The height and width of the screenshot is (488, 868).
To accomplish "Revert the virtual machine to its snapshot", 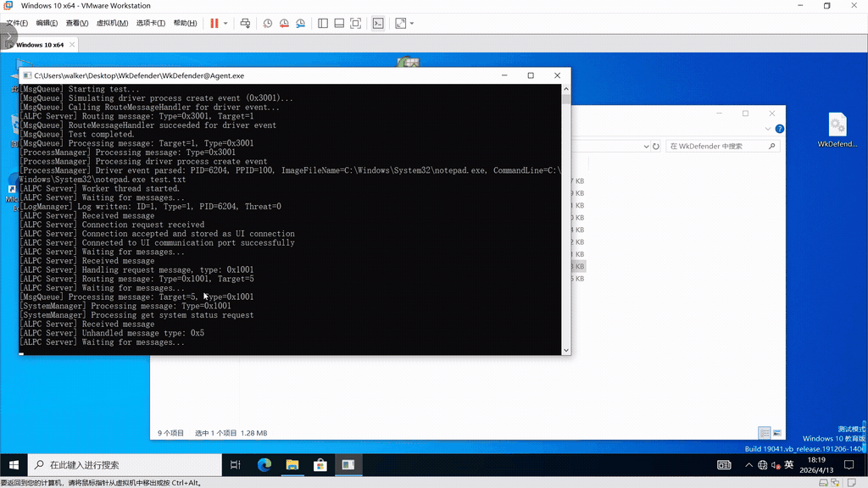I will (284, 23).
